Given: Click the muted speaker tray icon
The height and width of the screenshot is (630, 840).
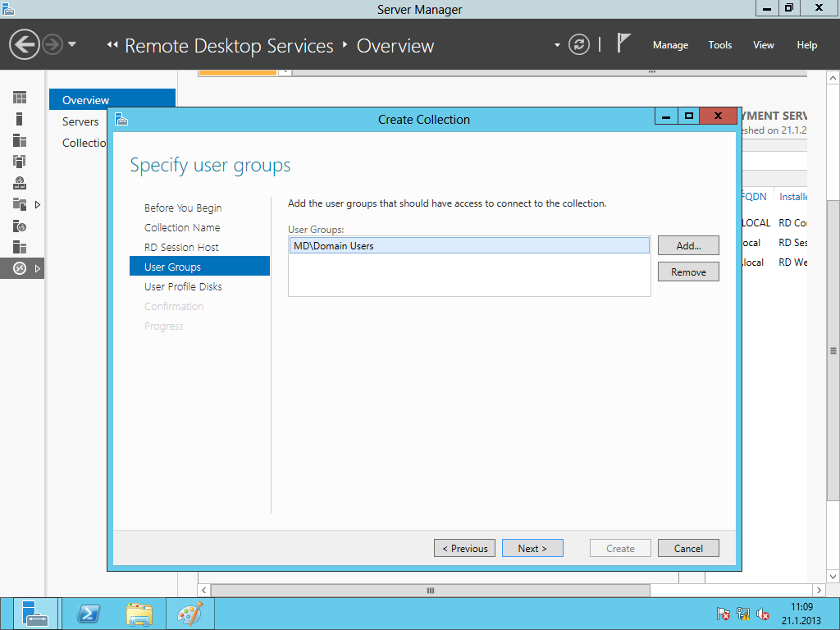Looking at the screenshot, I should (763, 614).
